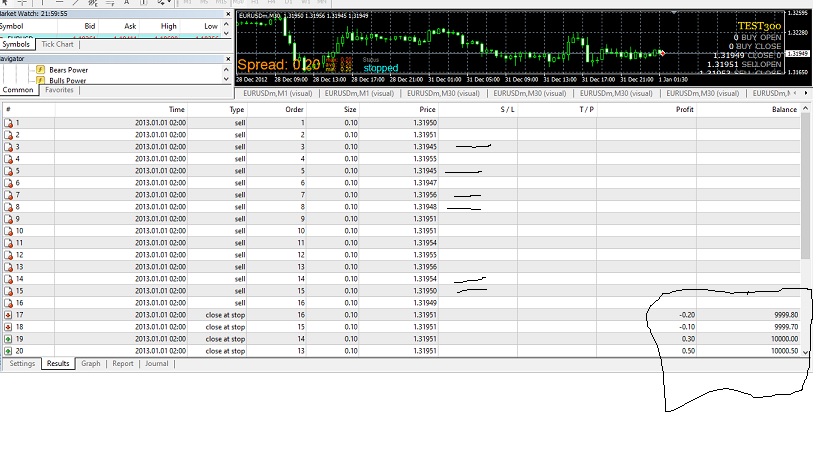Open the Favorites tab in Navigator
The height and width of the screenshot is (461, 820).
59,90
